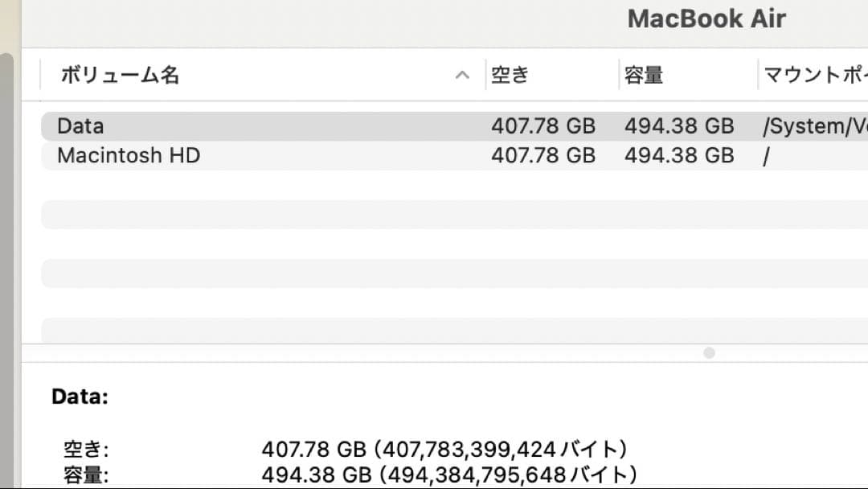Click the Data: heading in detail pane
This screenshot has width=868, height=489.
(x=79, y=397)
